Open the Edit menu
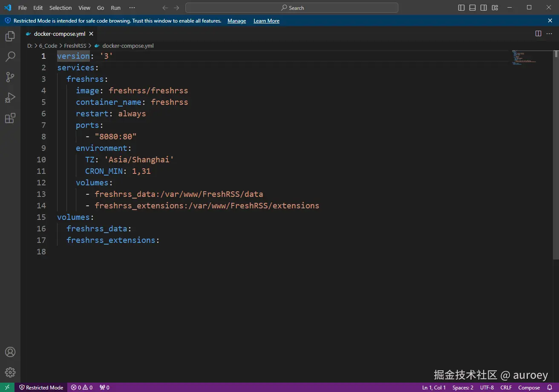 tap(38, 8)
